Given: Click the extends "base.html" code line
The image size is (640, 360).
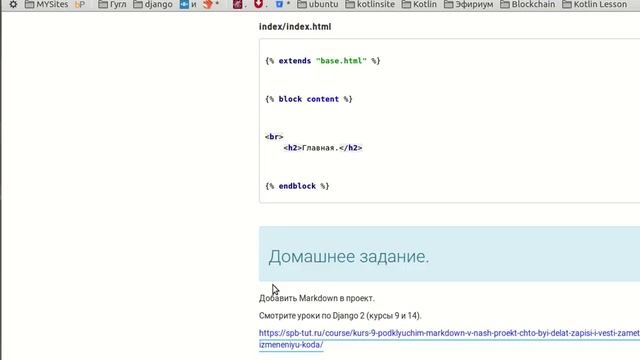Looking at the screenshot, I should pyautogui.click(x=322, y=61).
